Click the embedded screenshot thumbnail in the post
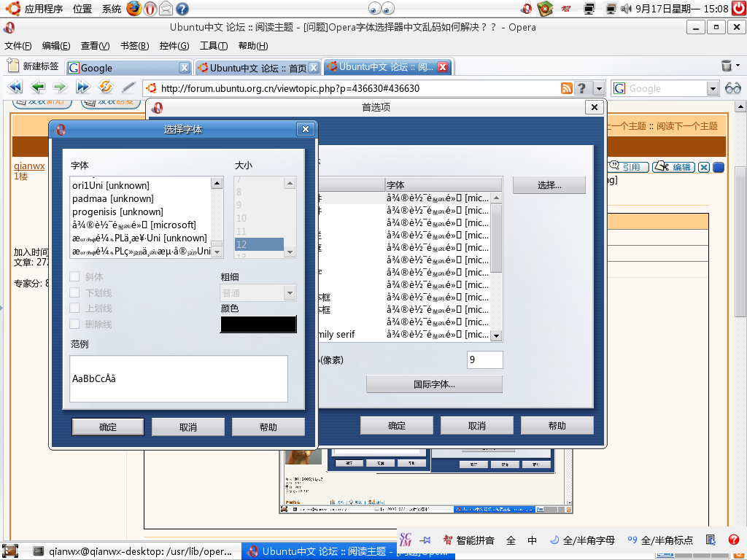 [426, 480]
